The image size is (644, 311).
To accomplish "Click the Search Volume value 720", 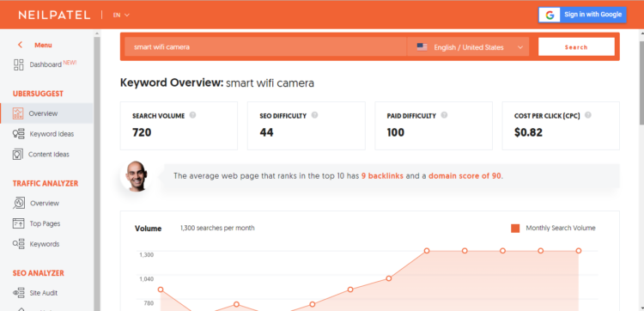I will tap(142, 132).
